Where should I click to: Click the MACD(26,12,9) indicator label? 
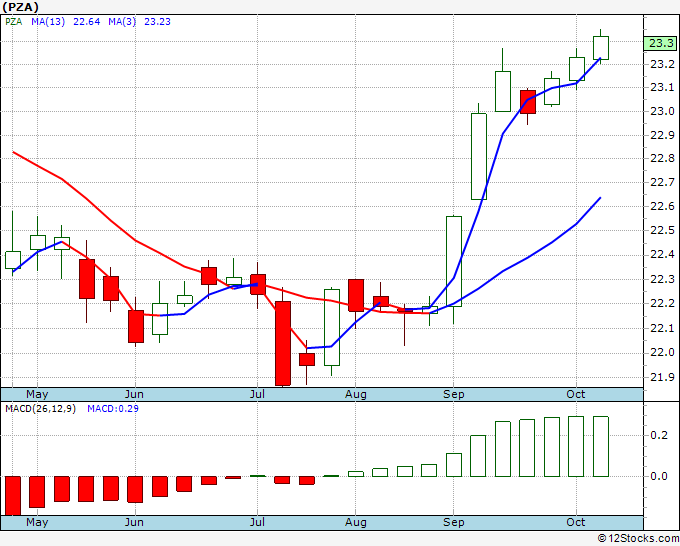(x=40, y=409)
